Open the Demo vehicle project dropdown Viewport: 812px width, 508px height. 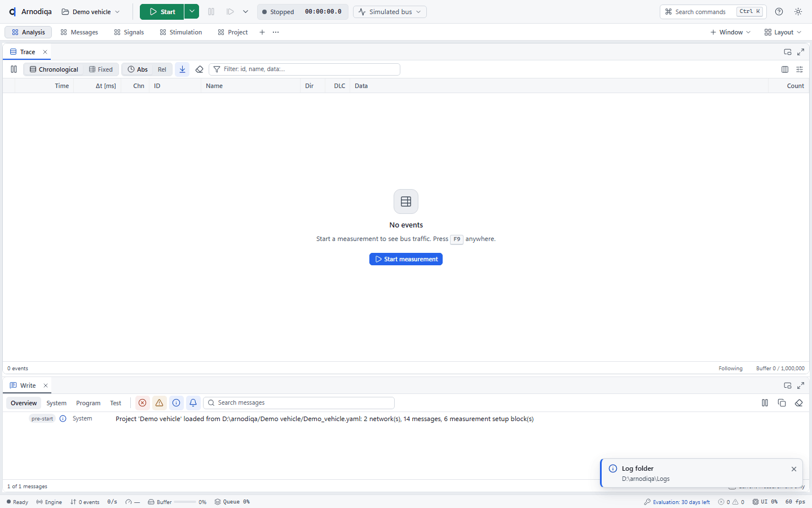click(x=91, y=12)
